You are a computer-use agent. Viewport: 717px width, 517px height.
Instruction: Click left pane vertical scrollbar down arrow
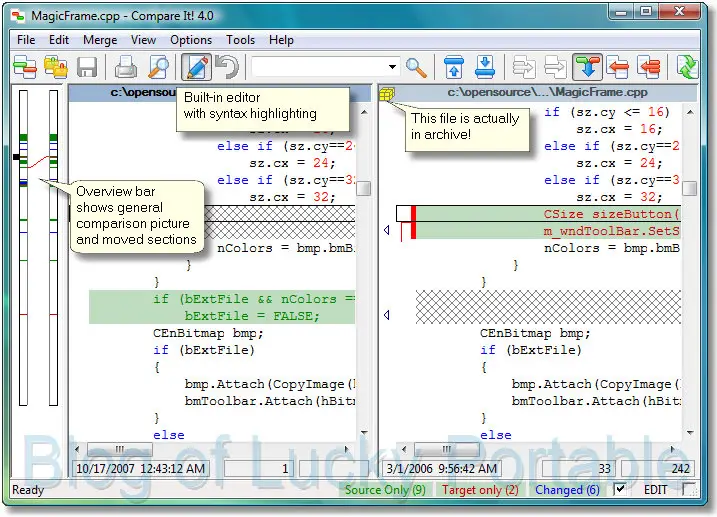click(x=364, y=432)
